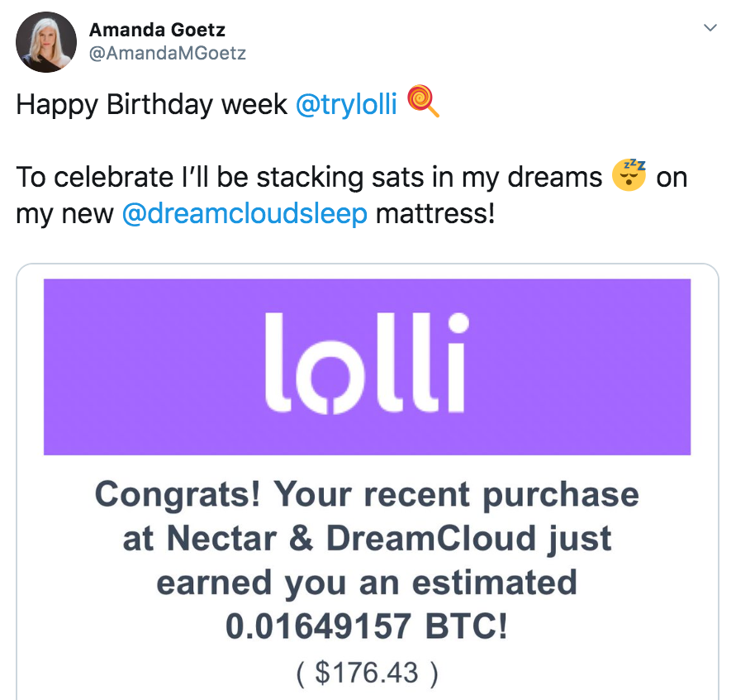Viewport: 736px width, 700px height.
Task: Click the 'stacking sats in my dreams' text
Action: tap(430, 178)
